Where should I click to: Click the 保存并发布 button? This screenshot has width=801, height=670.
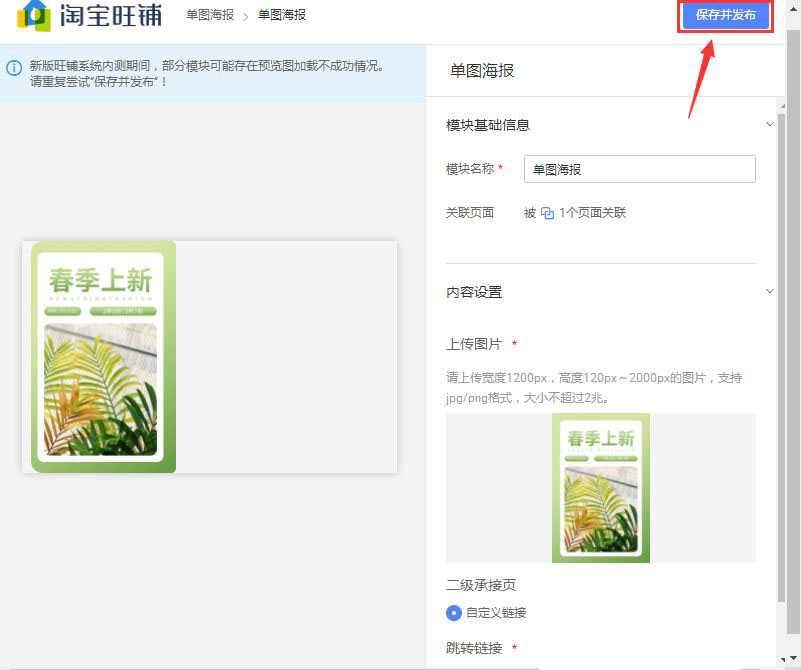coord(724,16)
